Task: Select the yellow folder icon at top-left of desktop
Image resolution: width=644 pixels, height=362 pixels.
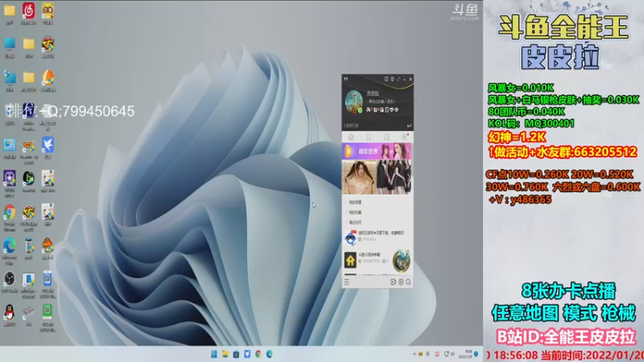Action: [10, 10]
